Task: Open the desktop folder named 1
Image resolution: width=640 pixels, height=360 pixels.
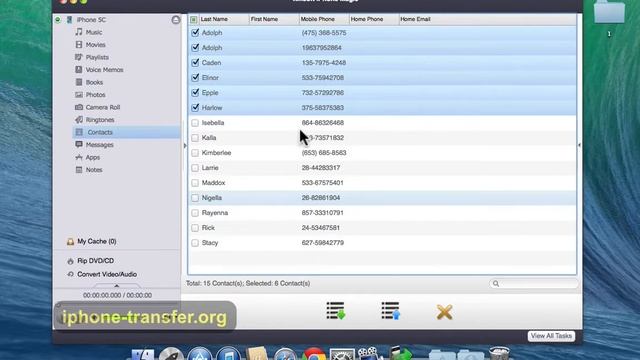Action: pos(609,12)
